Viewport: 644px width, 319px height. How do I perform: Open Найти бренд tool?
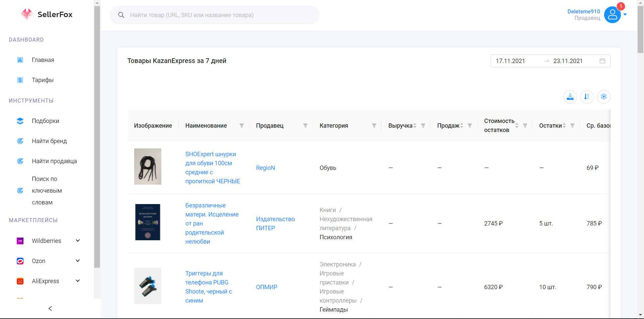[x=49, y=141]
